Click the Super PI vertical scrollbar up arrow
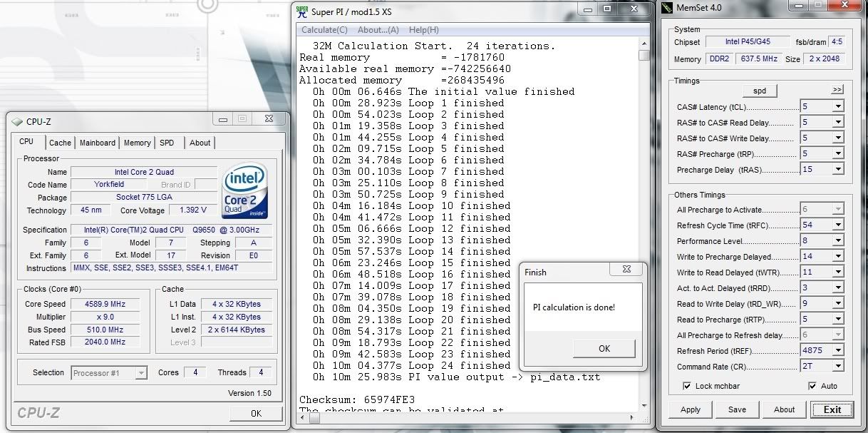868x433 pixels. pyautogui.click(x=644, y=43)
